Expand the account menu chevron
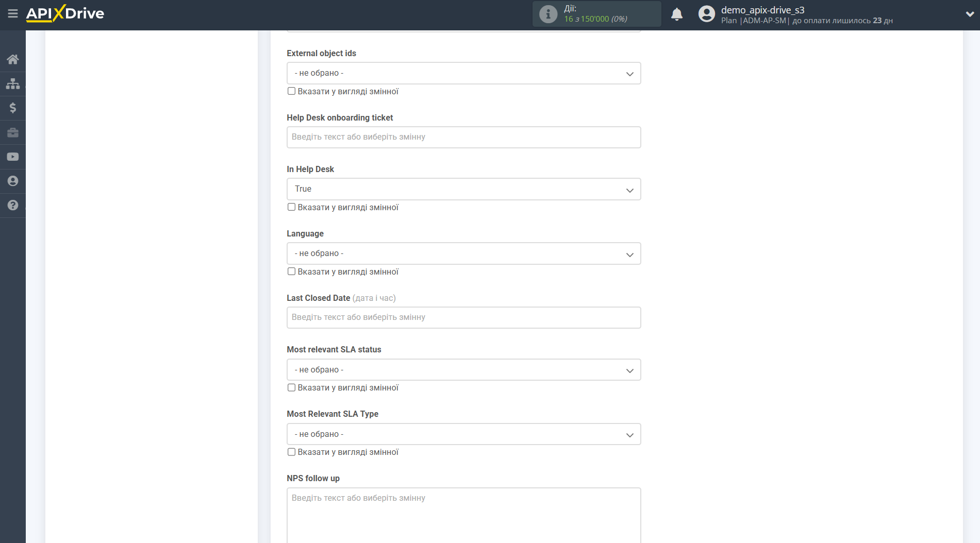The height and width of the screenshot is (543, 980). (x=969, y=14)
